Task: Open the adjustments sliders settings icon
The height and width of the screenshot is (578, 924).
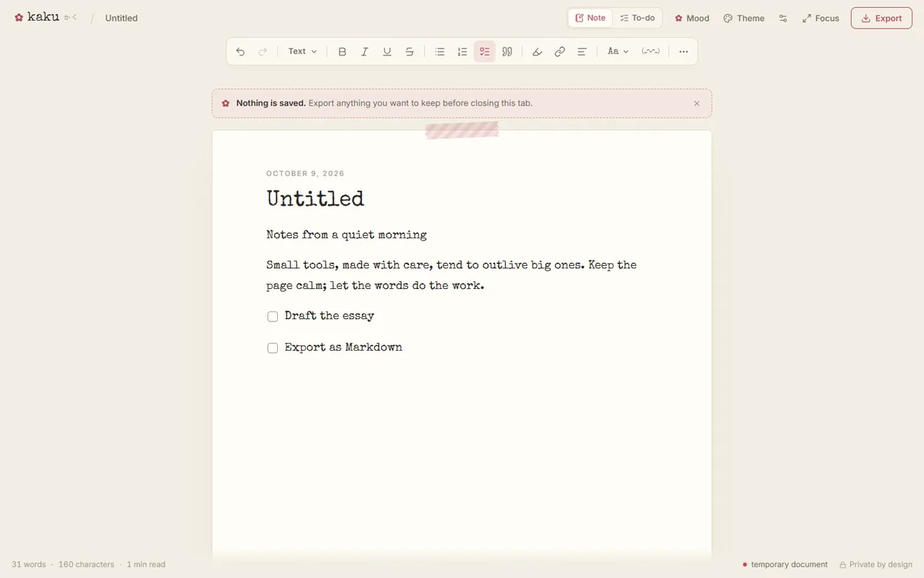Action: 783,18
